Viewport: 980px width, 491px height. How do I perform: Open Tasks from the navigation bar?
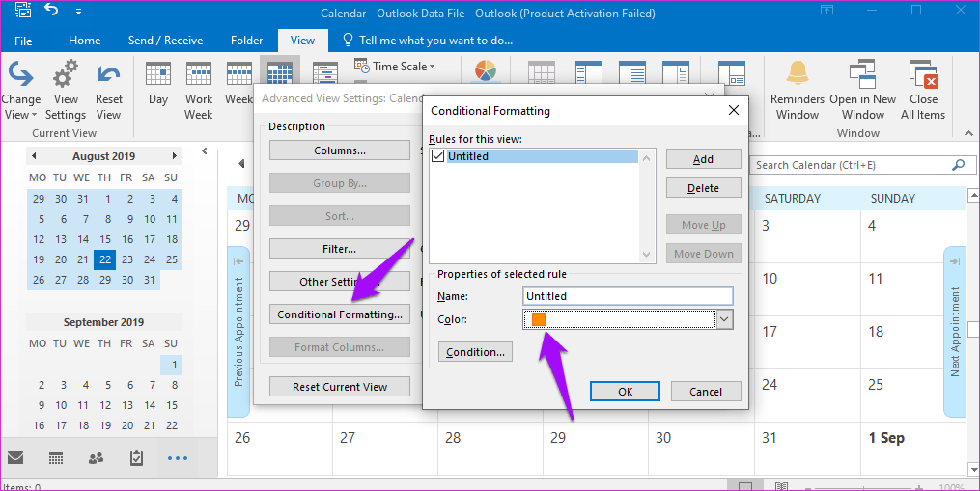136,458
